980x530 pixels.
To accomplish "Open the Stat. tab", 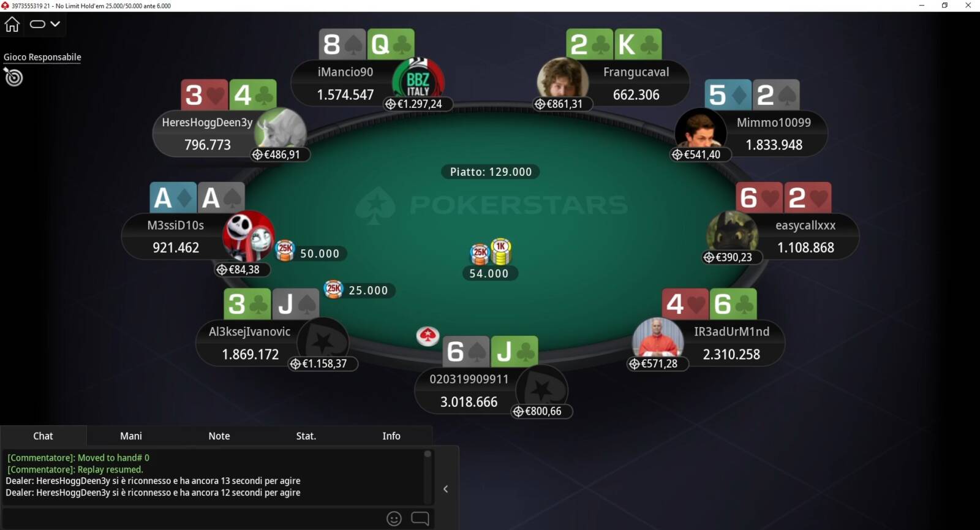I will [306, 436].
